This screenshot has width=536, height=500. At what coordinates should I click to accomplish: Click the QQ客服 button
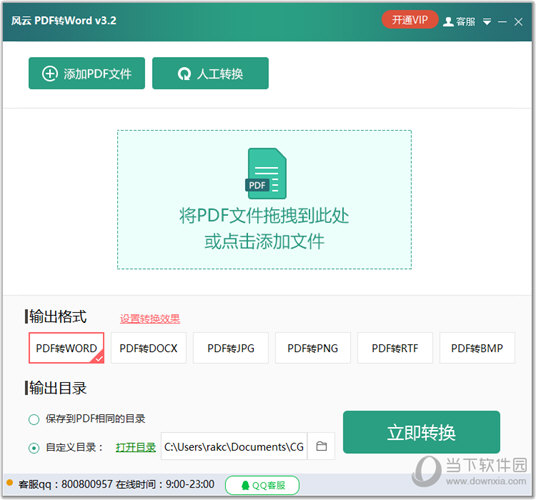click(x=263, y=485)
